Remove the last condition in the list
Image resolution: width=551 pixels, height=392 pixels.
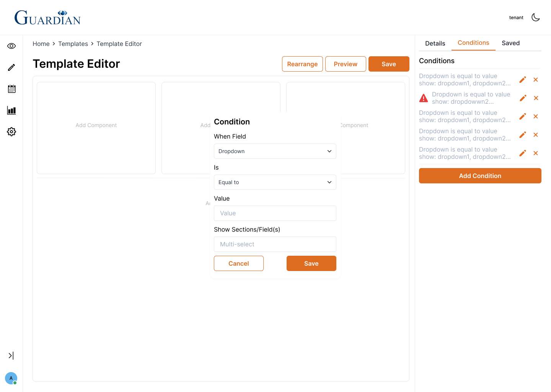point(536,153)
